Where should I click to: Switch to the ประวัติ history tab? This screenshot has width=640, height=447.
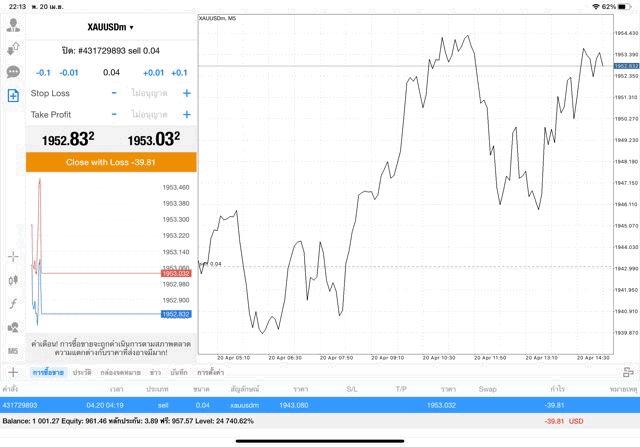pyautogui.click(x=81, y=372)
